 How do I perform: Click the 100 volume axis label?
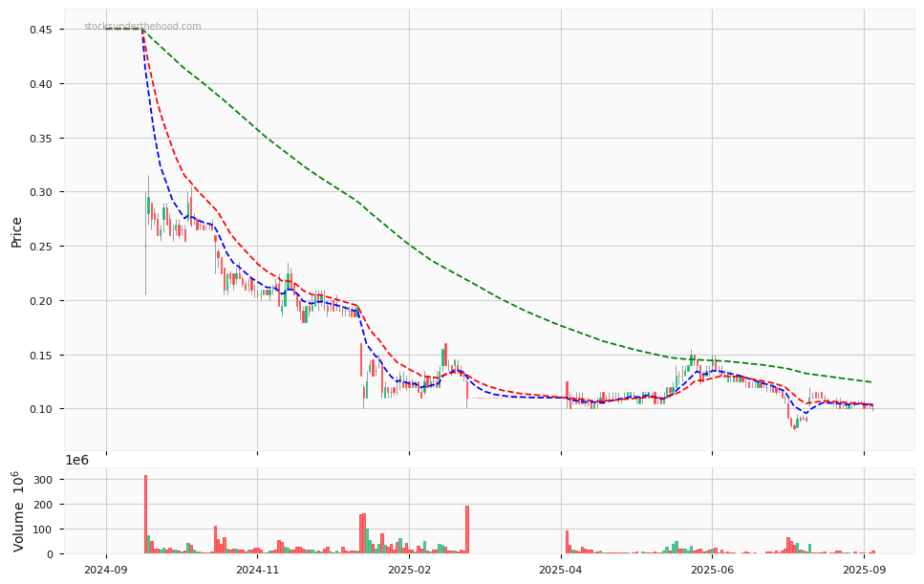45,530
